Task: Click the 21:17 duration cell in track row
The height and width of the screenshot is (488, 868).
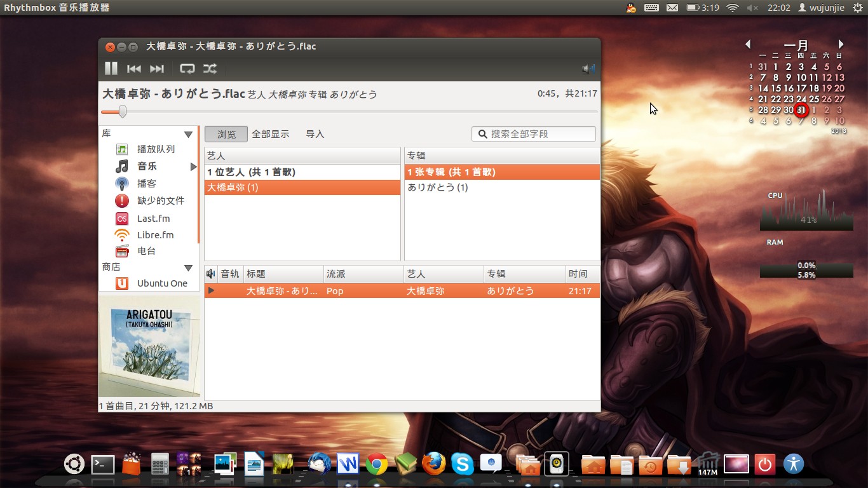Action: (580, 291)
